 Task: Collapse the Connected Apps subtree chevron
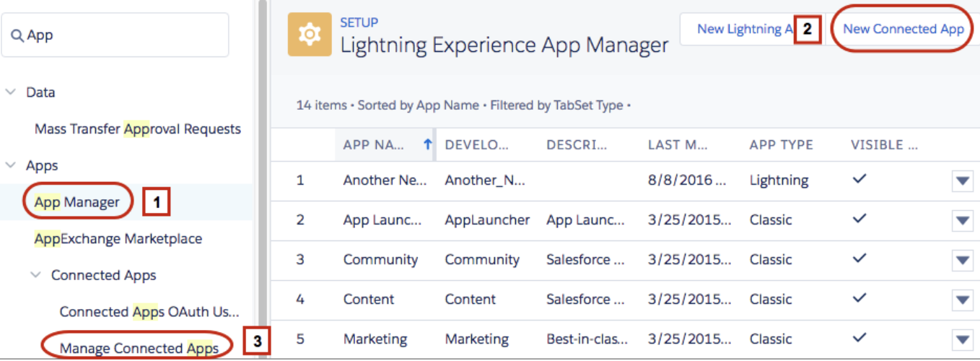pyautogui.click(x=35, y=275)
